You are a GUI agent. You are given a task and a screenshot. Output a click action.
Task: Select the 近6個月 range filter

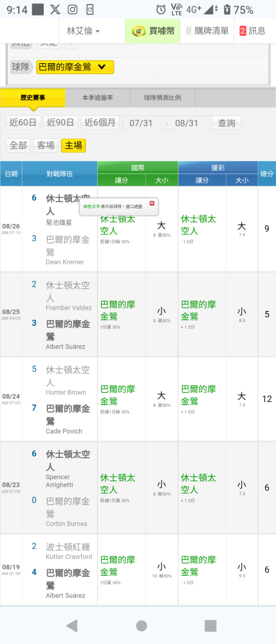(100, 122)
